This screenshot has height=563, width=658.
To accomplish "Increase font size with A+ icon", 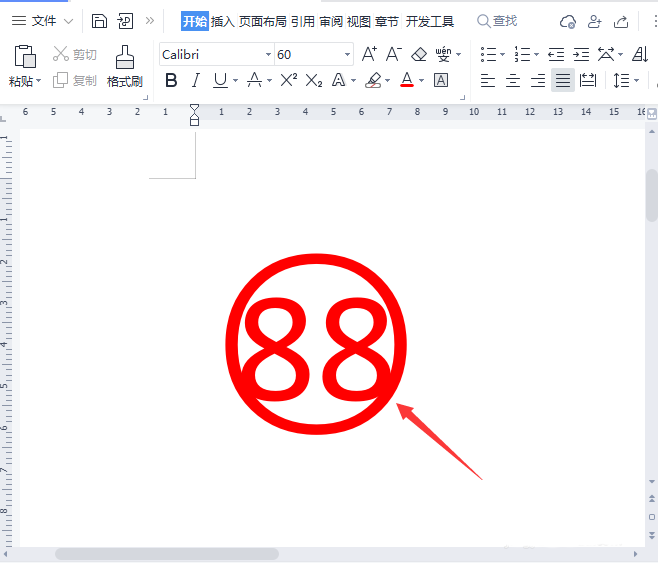I will click(x=369, y=54).
